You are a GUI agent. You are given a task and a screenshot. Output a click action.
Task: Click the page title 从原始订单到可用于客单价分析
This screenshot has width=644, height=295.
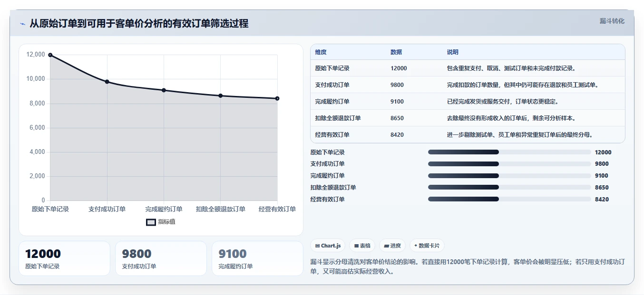(139, 24)
